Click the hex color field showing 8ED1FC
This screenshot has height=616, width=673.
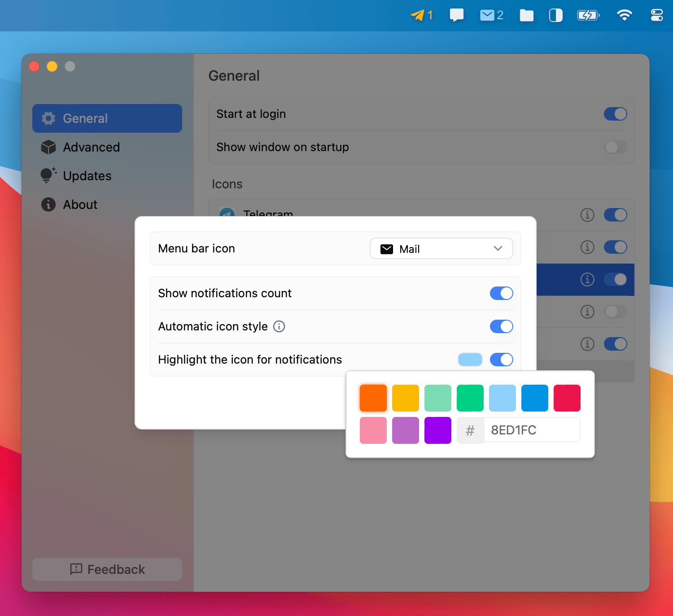point(532,430)
